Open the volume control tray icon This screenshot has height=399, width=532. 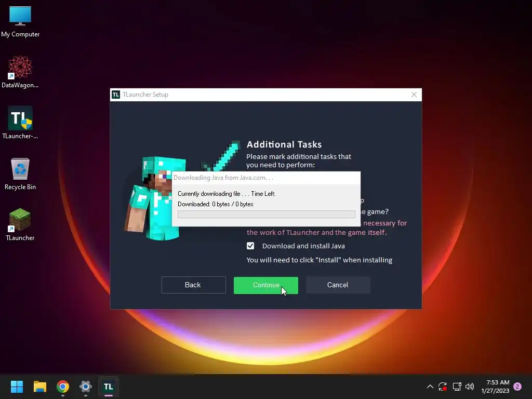(470, 387)
